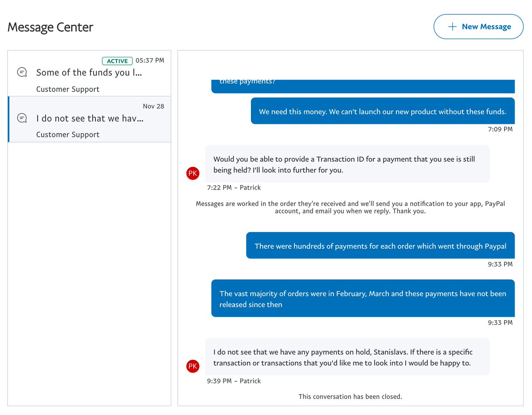Click the 05:37 PM timestamp in conversation list
Screen dimensions: 532x415
coord(150,60)
